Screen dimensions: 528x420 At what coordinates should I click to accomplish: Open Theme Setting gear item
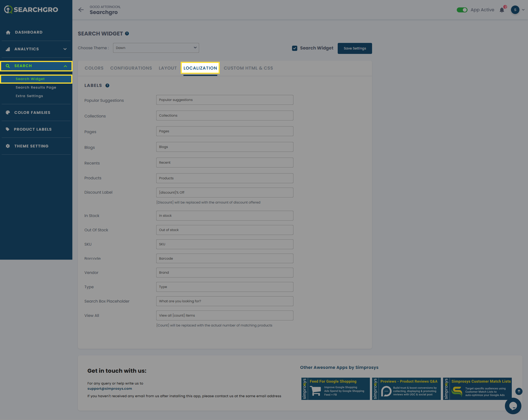point(8,146)
